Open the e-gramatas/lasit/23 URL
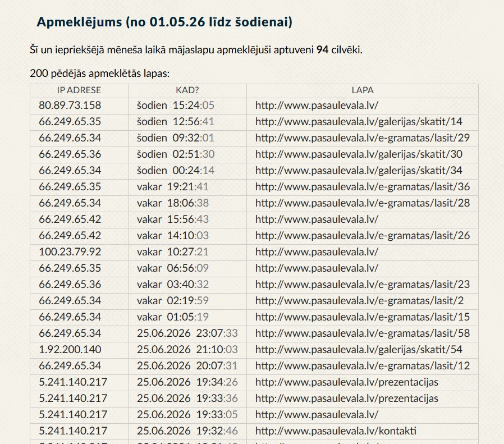The height and width of the screenshot is (444, 504). [x=363, y=285]
